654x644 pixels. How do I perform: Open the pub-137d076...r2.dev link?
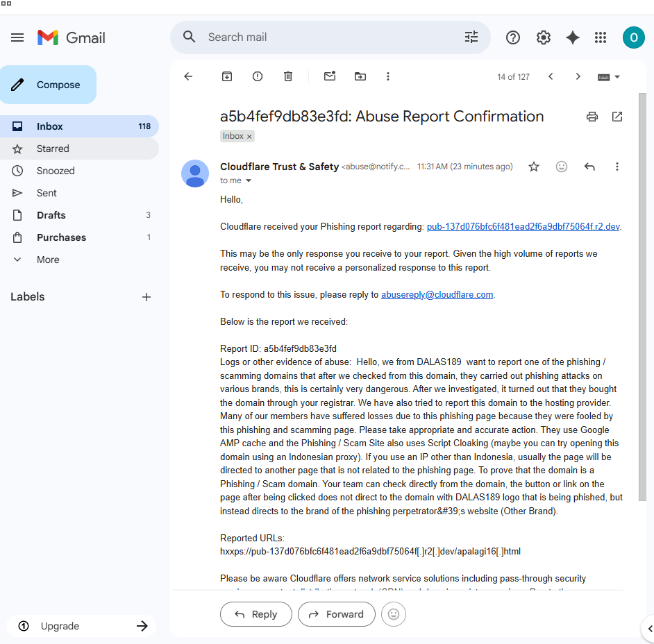click(x=523, y=226)
